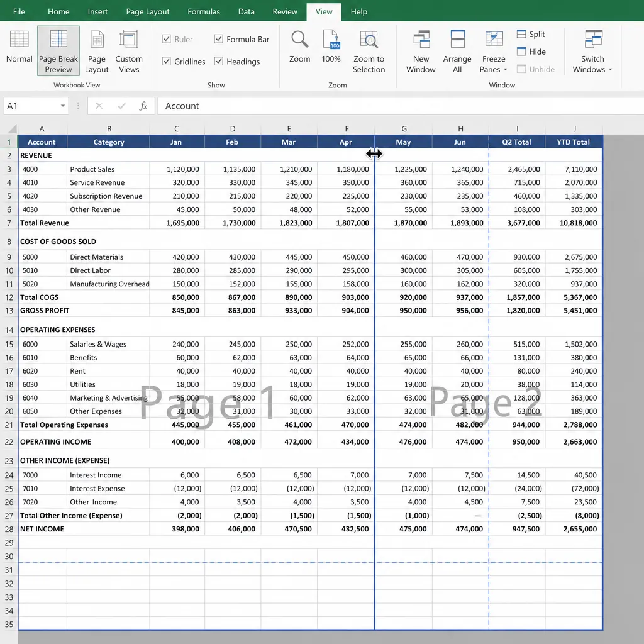Open the File tab
Viewport: 644px width, 644px height.
(19, 11)
